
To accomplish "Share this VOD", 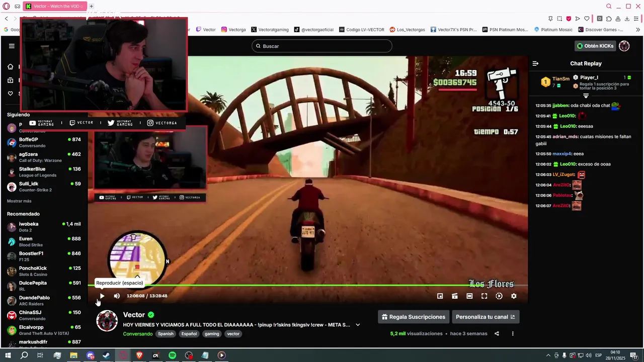I will pos(497,333).
